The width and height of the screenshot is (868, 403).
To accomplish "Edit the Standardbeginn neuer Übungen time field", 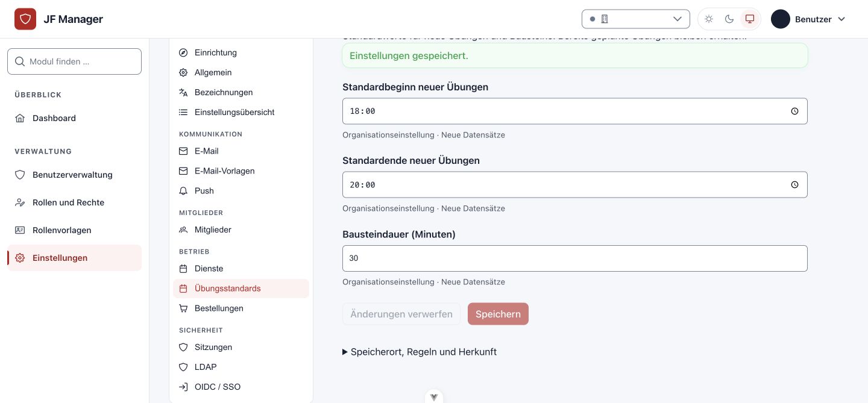I will [x=574, y=111].
